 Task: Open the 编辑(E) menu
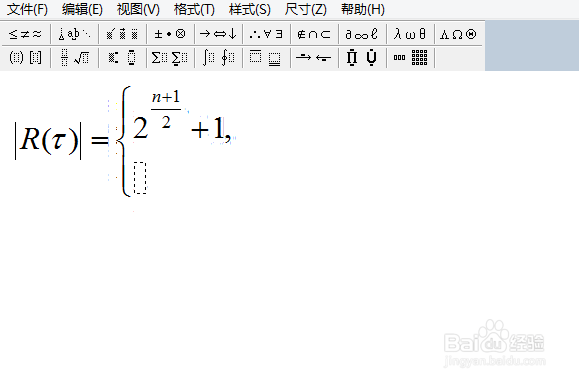(82, 9)
